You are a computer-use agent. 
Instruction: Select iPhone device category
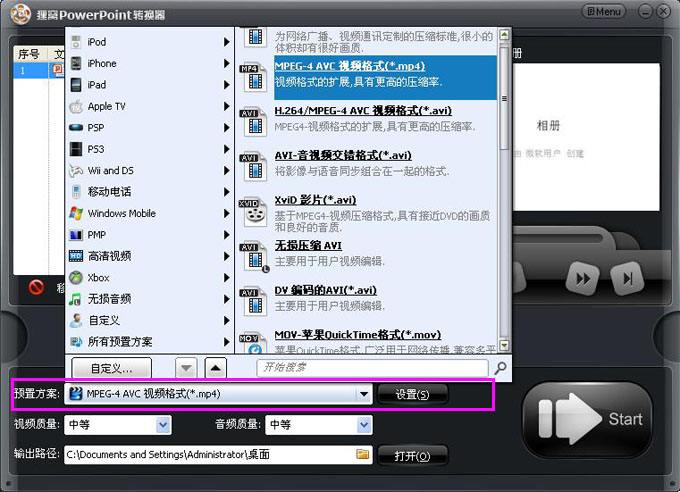click(101, 63)
